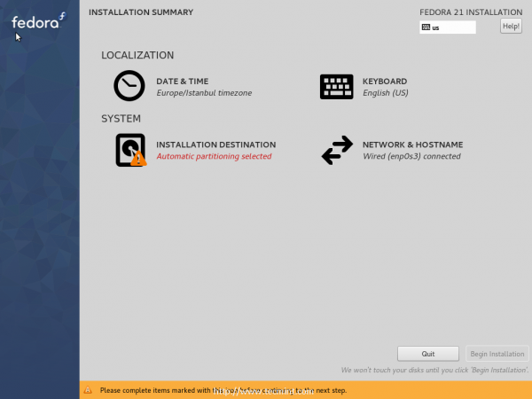This screenshot has width=532, height=399.
Task: Open the DATE & TIME settings label
Action: (182, 82)
